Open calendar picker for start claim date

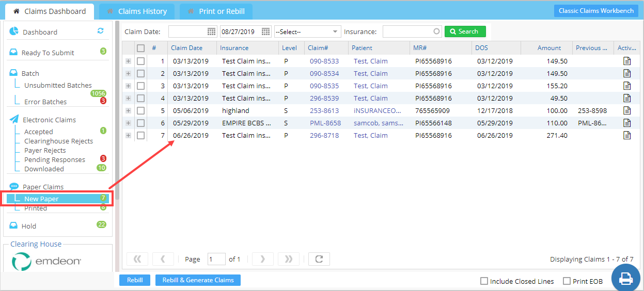point(212,32)
